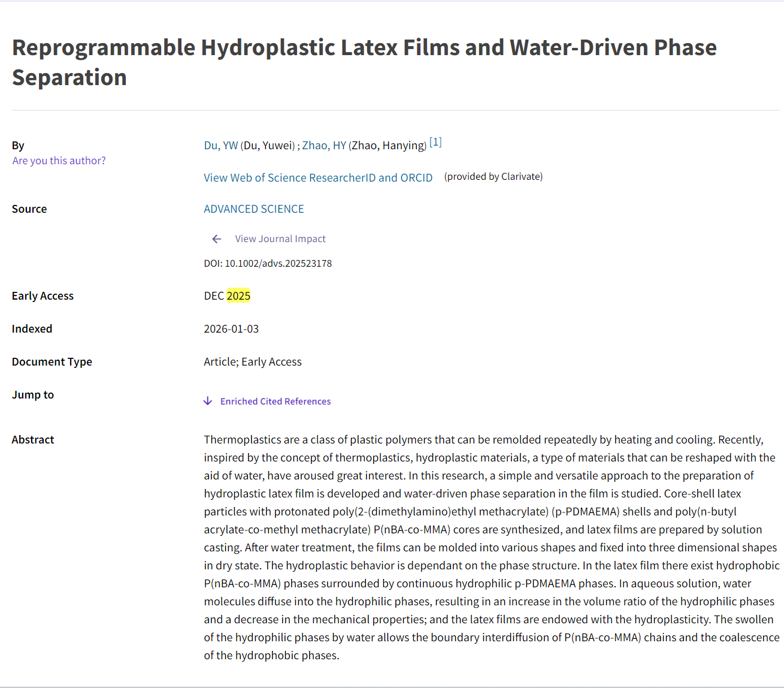Click the DOI 10.1002/advs.202523178 text
The height and width of the screenshot is (688, 784).
pyautogui.click(x=268, y=264)
